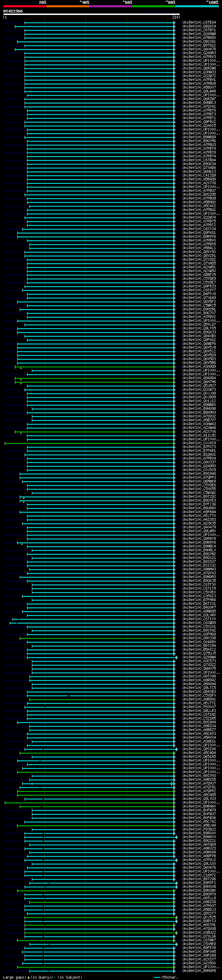
Task: Select hit UniRef100_C5WRI5
Action: point(199,306)
